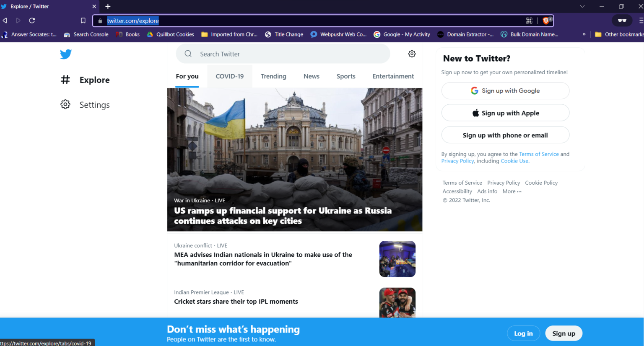This screenshot has height=346, width=644.
Task: Switch to the News tab
Action: 312,76
